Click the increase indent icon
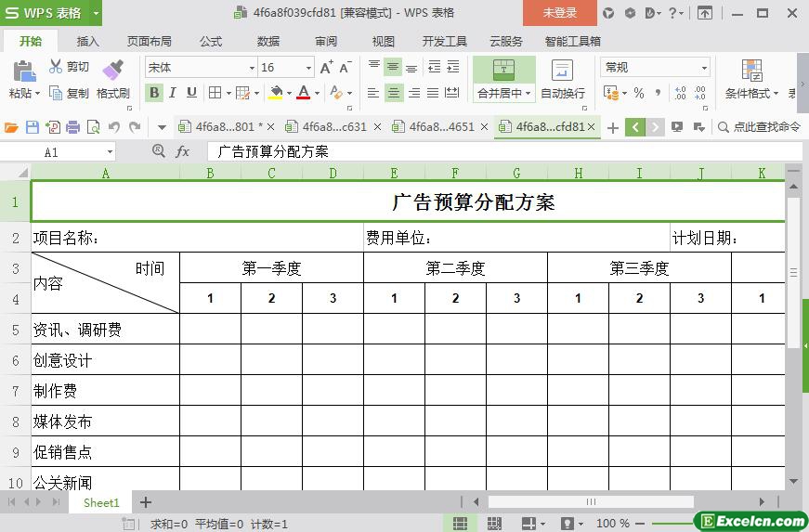The height and width of the screenshot is (532, 809). [x=453, y=66]
